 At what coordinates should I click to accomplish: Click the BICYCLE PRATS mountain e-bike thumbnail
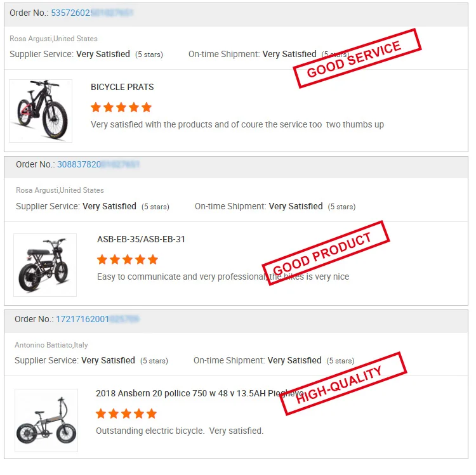pyautogui.click(x=41, y=110)
